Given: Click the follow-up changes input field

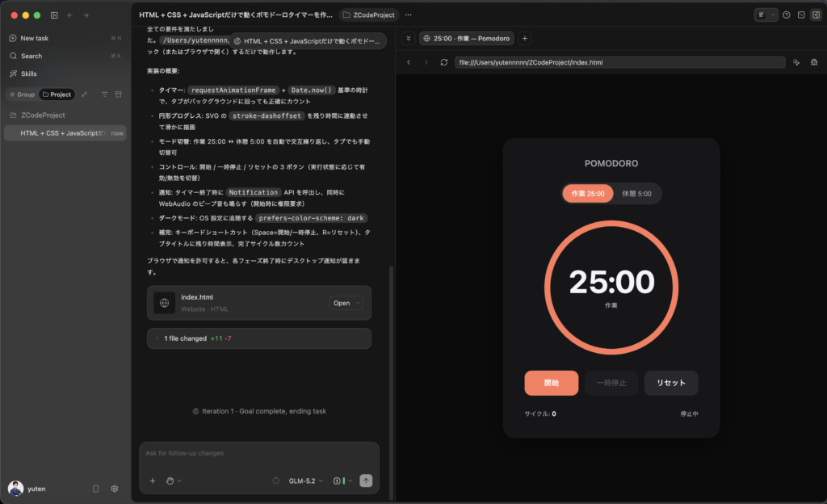Looking at the screenshot, I should (x=259, y=453).
